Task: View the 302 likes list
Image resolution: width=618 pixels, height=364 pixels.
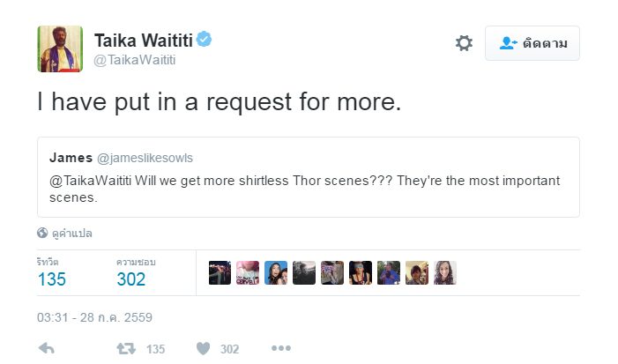Action: [x=130, y=279]
